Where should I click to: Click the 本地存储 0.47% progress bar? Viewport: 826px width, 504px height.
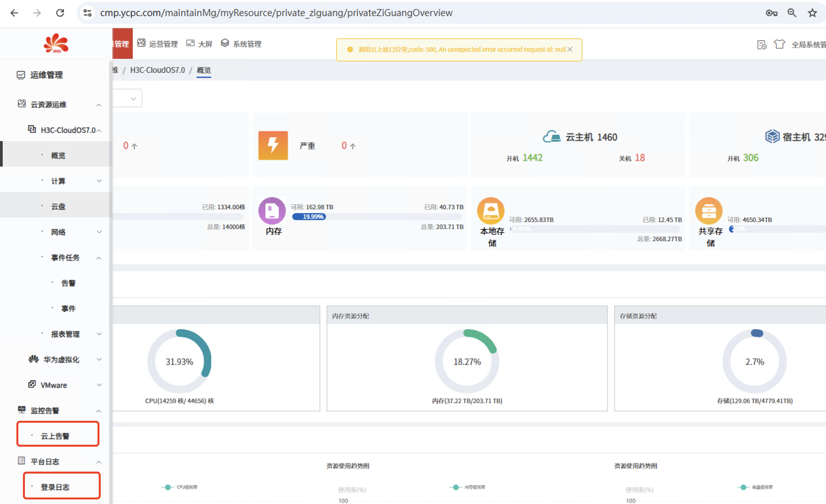click(x=595, y=229)
